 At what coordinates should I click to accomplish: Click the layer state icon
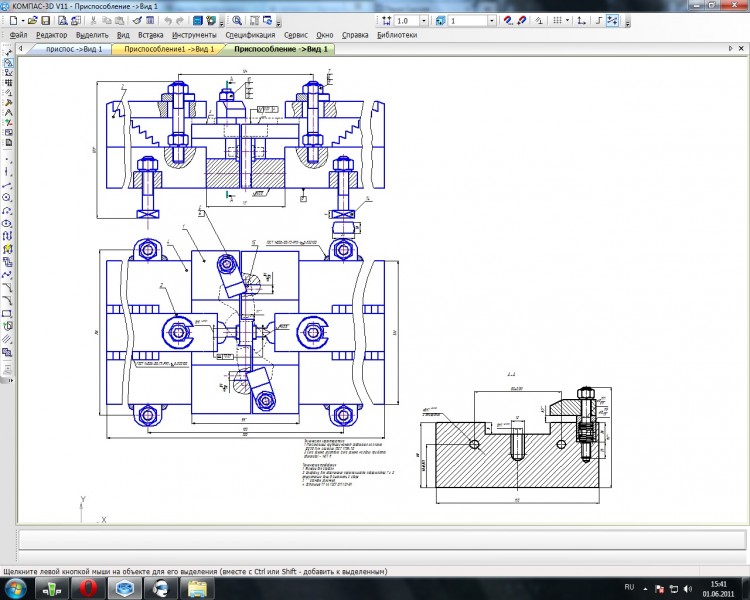[441, 21]
